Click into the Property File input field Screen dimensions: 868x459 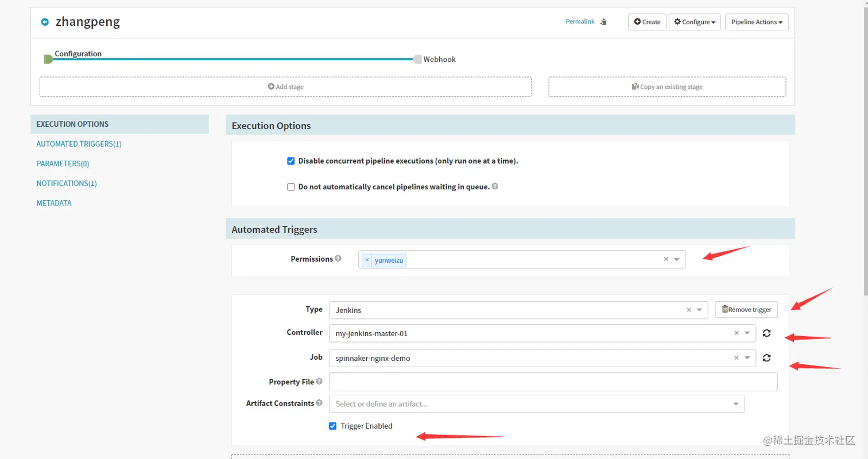553,382
